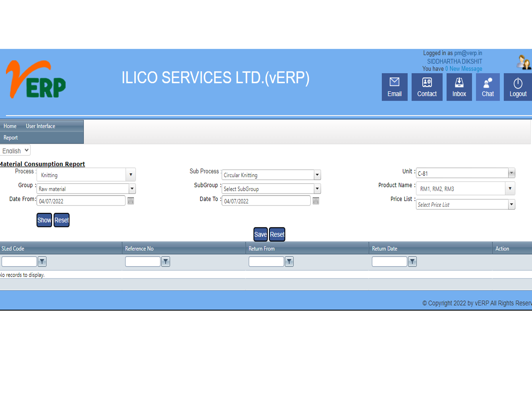Open the Home menu item
532x401 pixels.
(x=10, y=126)
